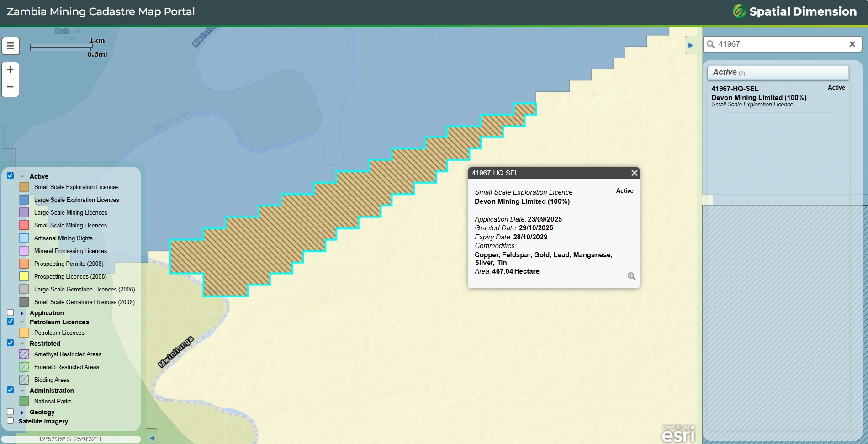Viewport: 868px width, 444px height.
Task: Click Artisanal Mining Rights swatch
Action: tap(24, 238)
